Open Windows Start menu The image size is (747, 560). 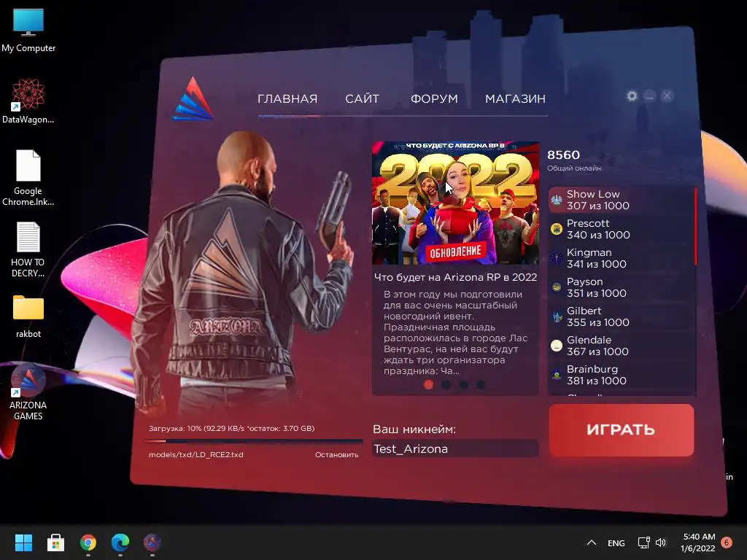click(23, 542)
